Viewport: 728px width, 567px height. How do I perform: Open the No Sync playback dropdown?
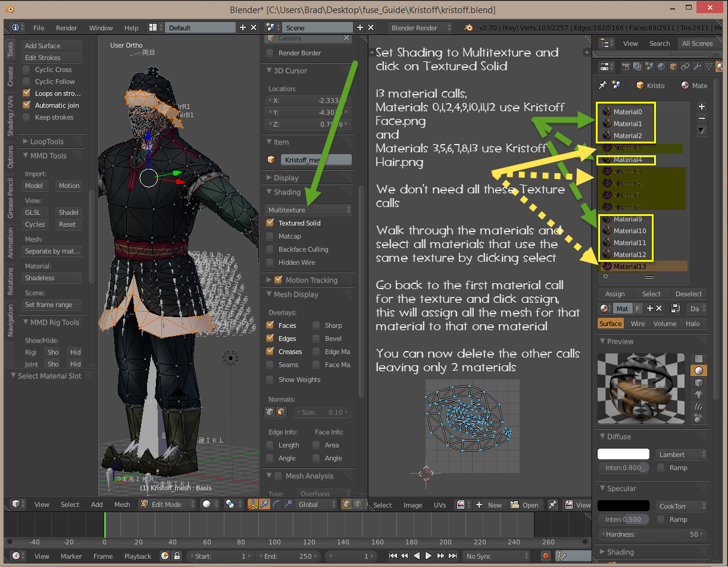(x=496, y=556)
